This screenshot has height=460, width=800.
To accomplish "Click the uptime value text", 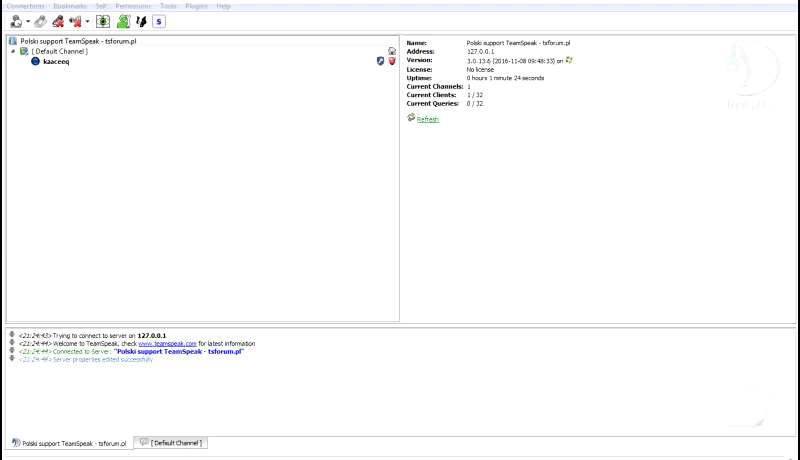I will 505,78.
